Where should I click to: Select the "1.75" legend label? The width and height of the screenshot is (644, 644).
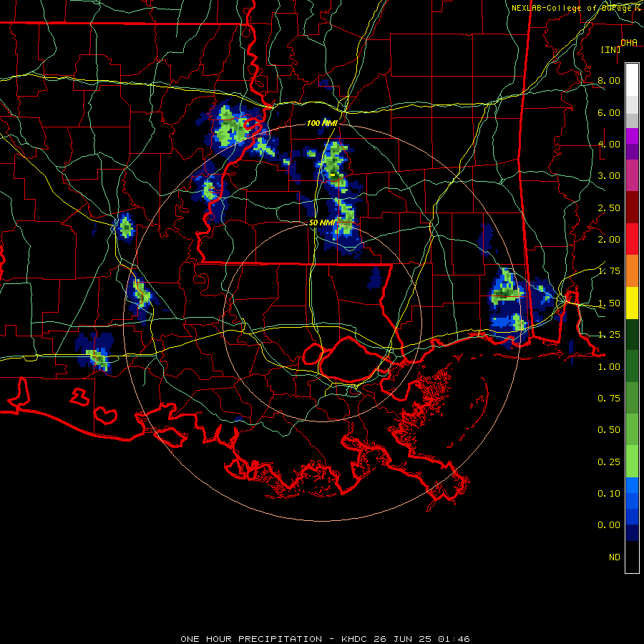tap(609, 271)
